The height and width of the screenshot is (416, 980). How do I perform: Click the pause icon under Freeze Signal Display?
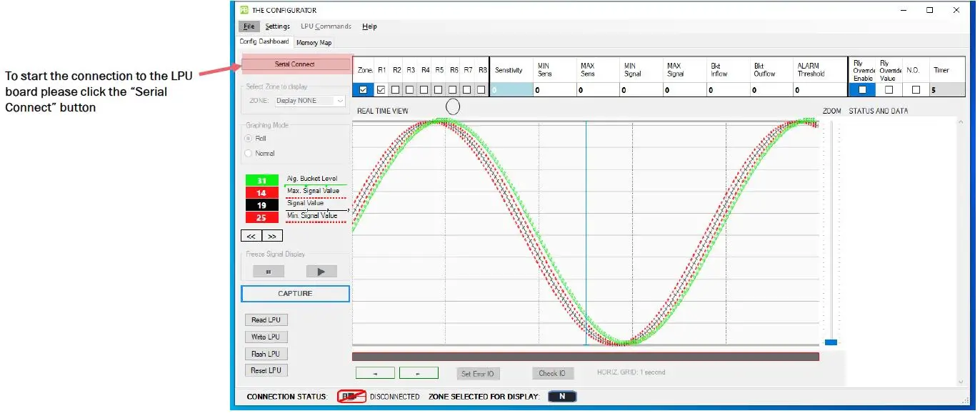tap(267, 271)
